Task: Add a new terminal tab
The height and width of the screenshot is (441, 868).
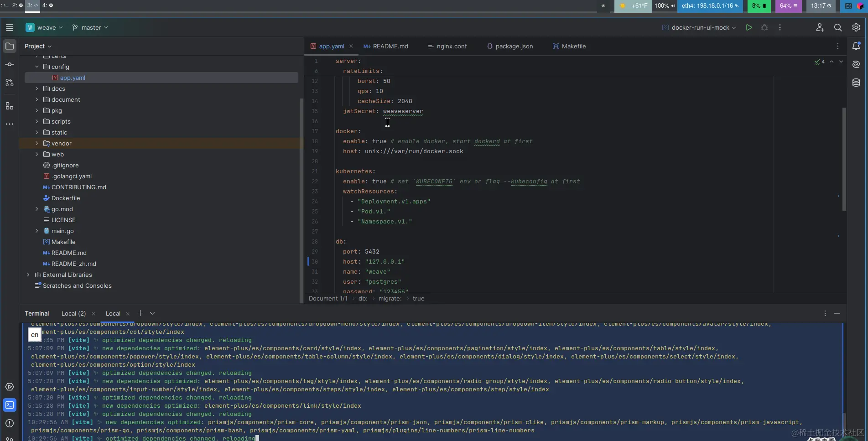Action: click(140, 313)
